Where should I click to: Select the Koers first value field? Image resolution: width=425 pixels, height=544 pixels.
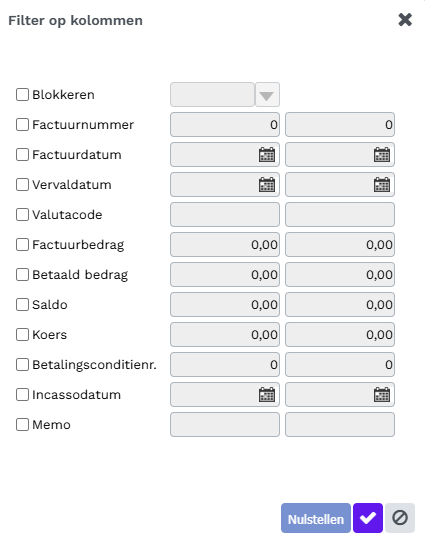225,335
